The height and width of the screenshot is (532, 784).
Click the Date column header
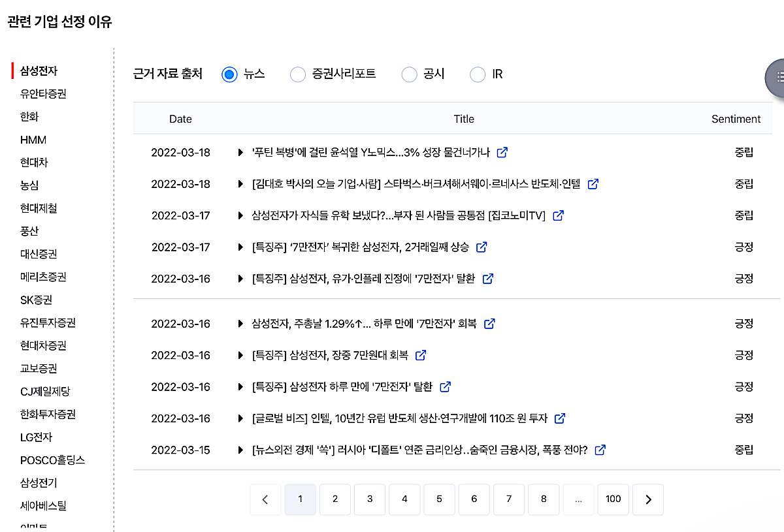tap(180, 119)
